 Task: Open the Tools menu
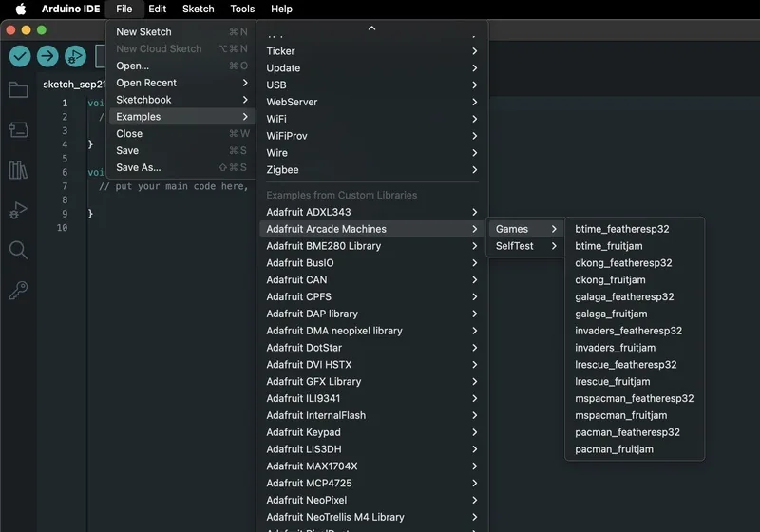242,9
